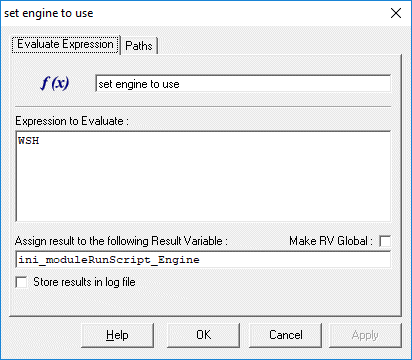
Task: Enable the Make RV Global checkbox
Action: coord(385,241)
